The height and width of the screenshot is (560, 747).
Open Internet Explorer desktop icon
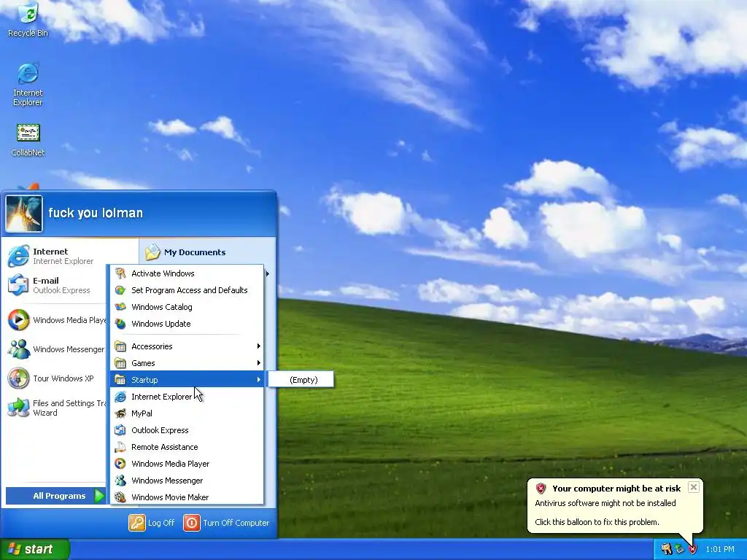pos(28,84)
